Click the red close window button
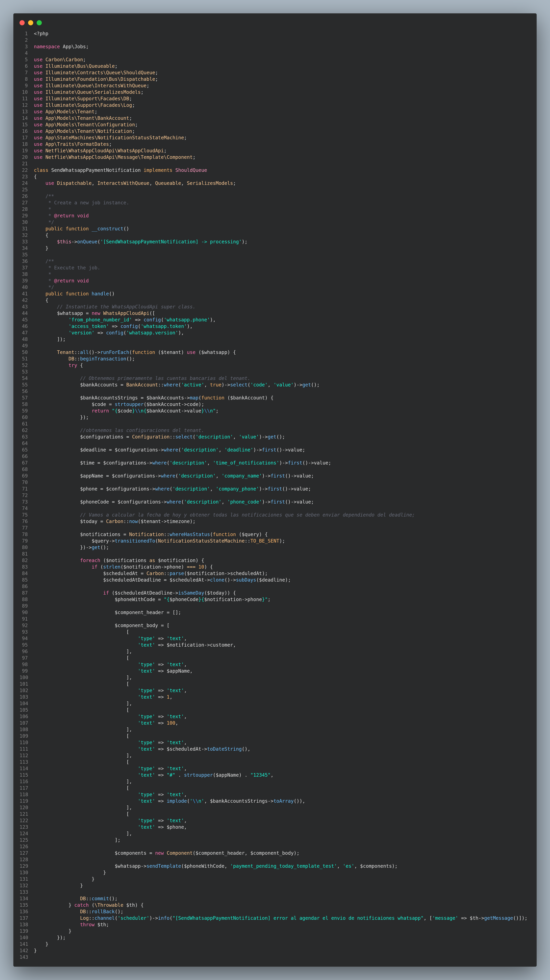The height and width of the screenshot is (980, 550). pos(22,23)
